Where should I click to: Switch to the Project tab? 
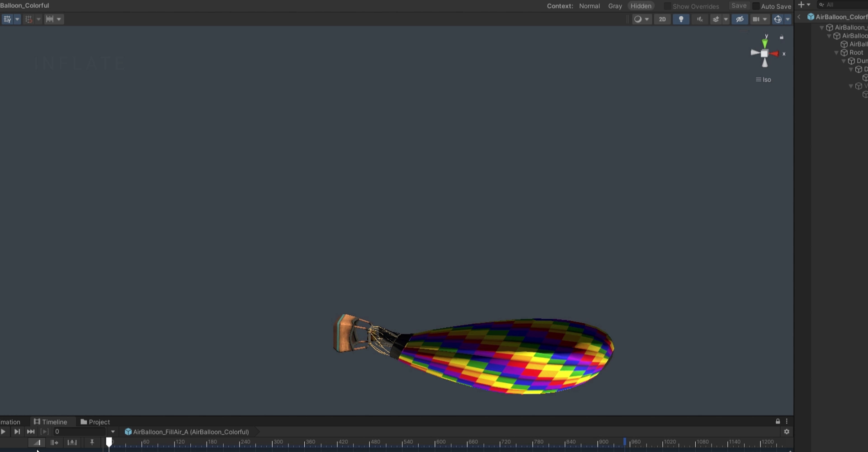[95, 422]
